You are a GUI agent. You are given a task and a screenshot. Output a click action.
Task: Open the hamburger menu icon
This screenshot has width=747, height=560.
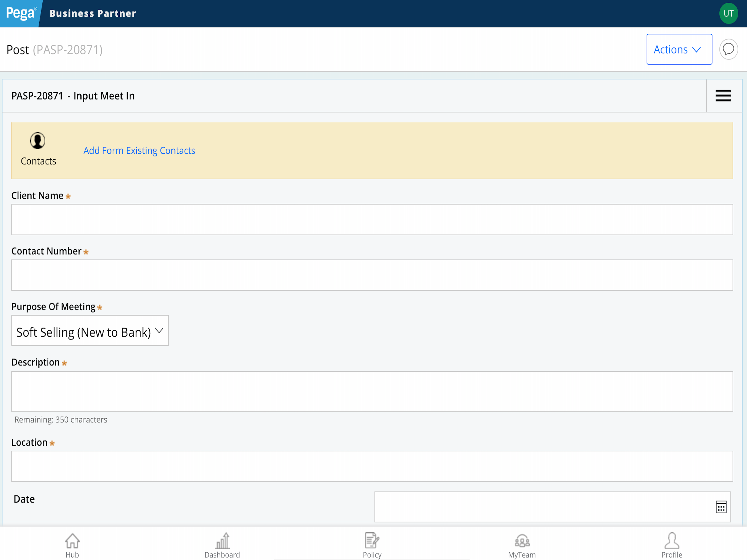[x=723, y=96]
